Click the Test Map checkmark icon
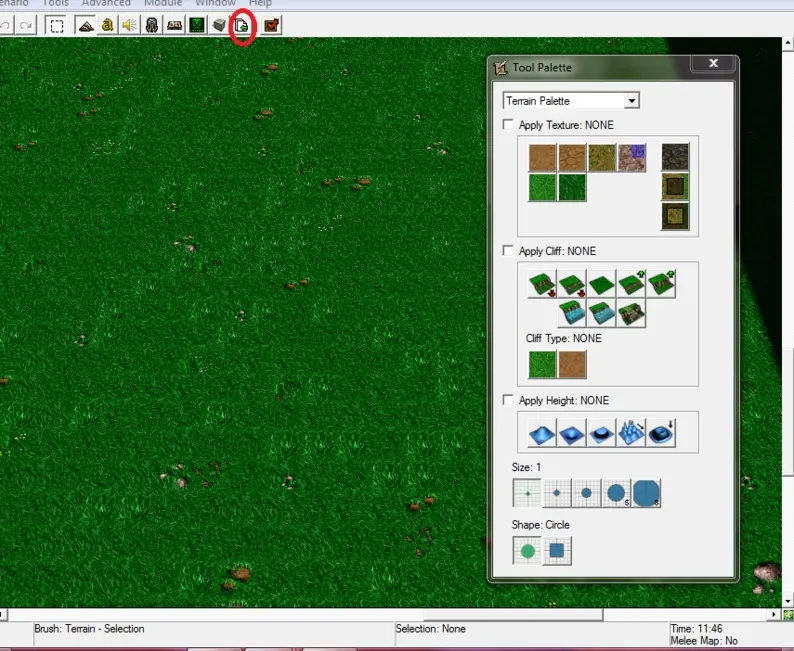Viewport: 794px width, 651px height. 271,25
